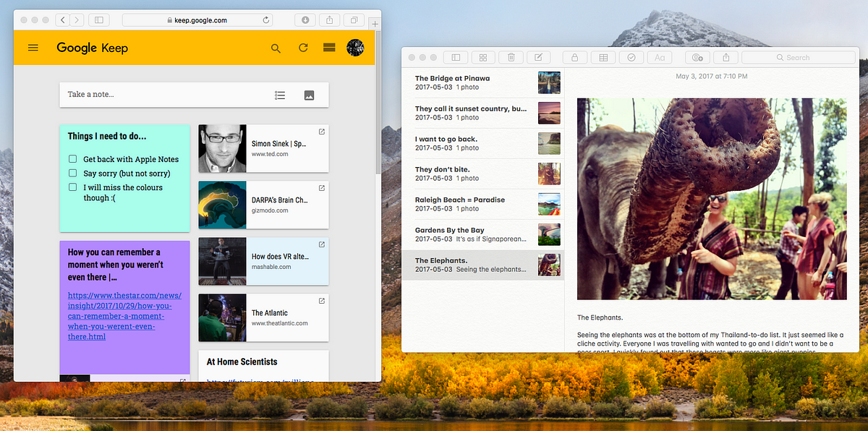Select 'The Bridge at Pinawa' note
This screenshot has height=431, width=868.
tap(482, 82)
